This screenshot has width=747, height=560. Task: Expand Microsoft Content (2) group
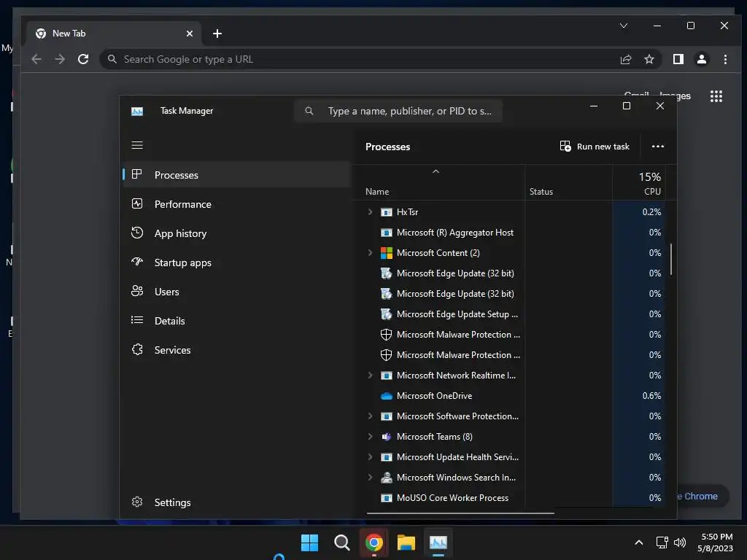370,253
